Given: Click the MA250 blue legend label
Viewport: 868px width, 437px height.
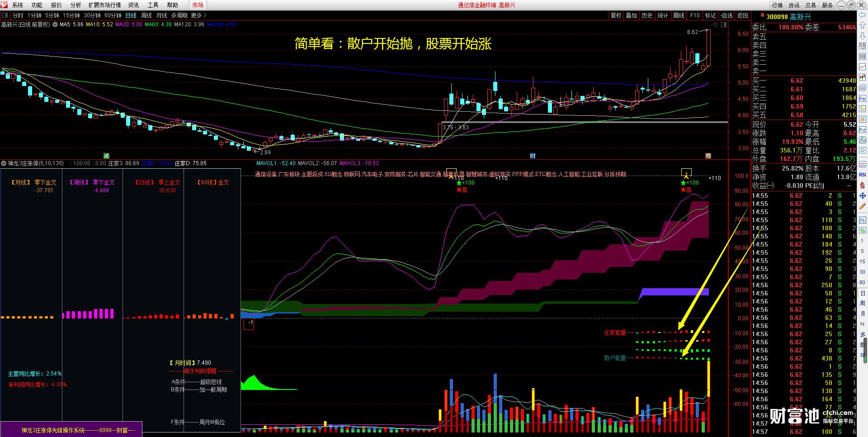Looking at the screenshot, I should point(222,24).
